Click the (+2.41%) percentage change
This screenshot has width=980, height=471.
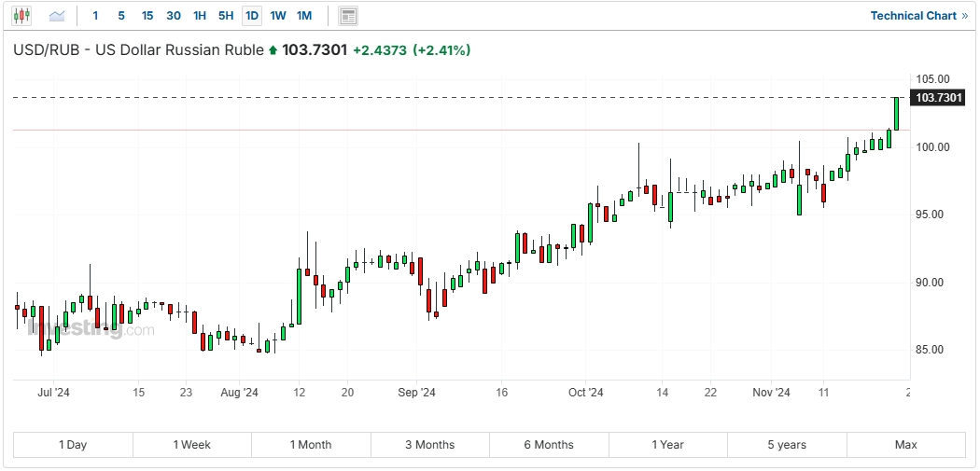441,50
